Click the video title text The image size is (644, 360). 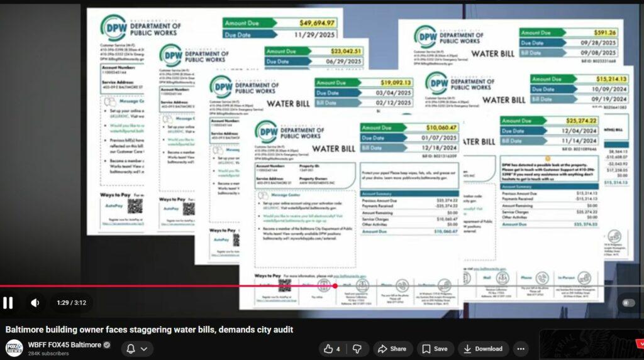[149, 329]
